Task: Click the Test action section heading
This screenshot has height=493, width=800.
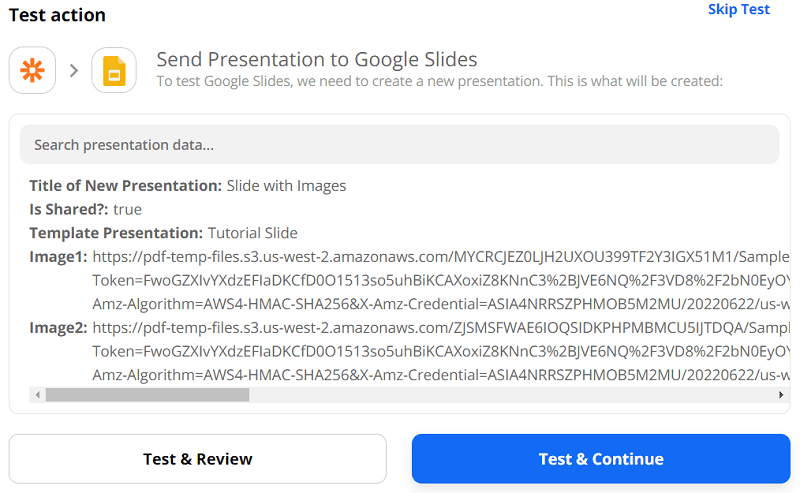Action: 55,15
